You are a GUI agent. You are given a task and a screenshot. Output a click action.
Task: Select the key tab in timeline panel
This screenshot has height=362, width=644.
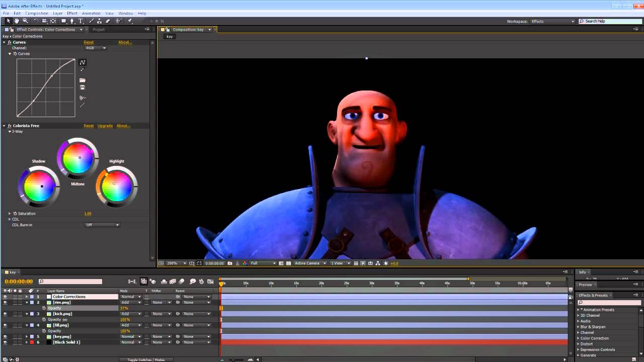tap(13, 272)
